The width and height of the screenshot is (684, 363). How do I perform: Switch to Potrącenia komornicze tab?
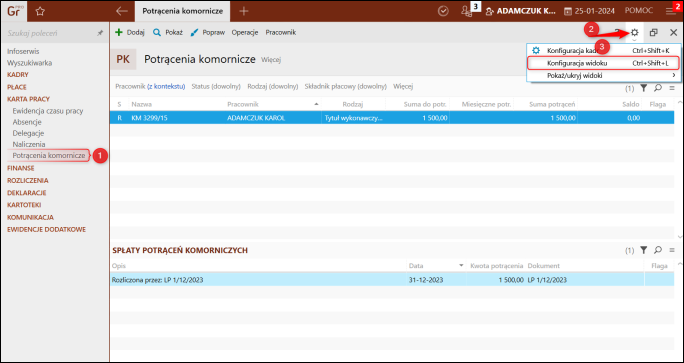(183, 11)
